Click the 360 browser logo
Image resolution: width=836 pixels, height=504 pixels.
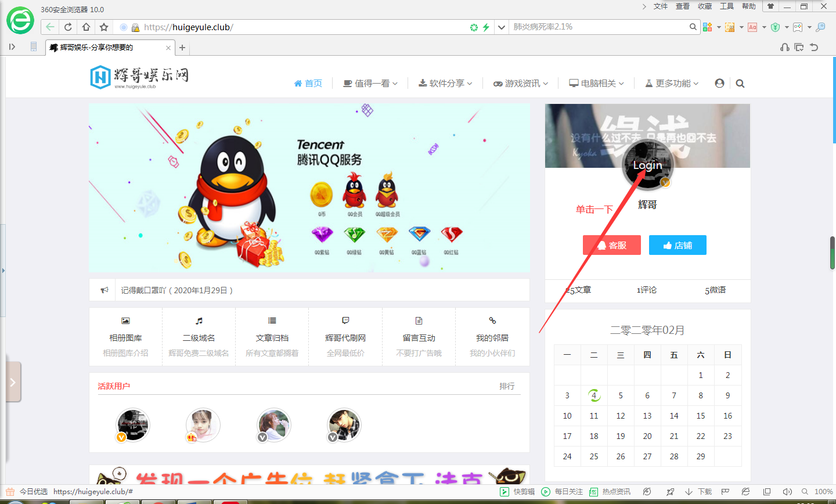20,21
